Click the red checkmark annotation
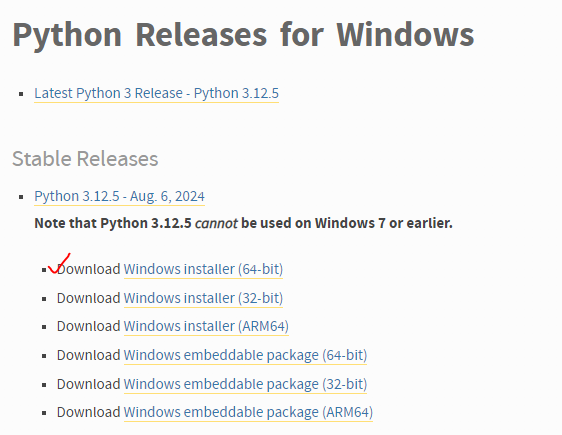 [x=59, y=263]
